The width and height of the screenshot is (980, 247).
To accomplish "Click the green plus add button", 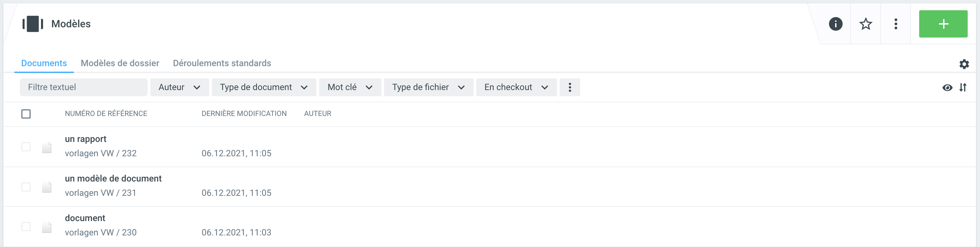I will coord(943,24).
